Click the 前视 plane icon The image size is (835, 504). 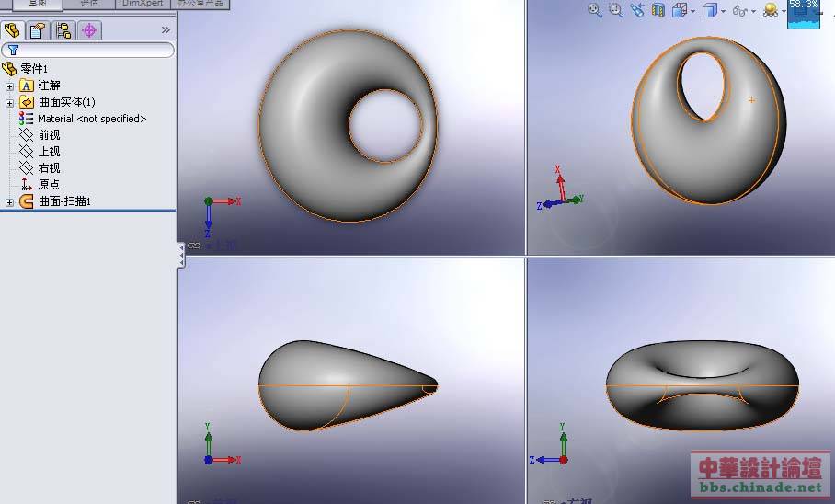pyautogui.click(x=26, y=135)
